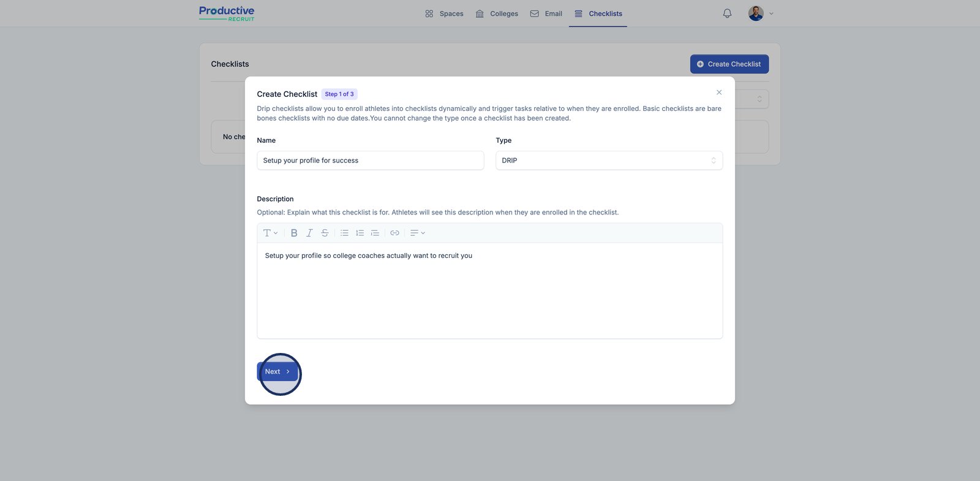Click the Checklists page heading
980x481 pixels.
coord(230,64)
